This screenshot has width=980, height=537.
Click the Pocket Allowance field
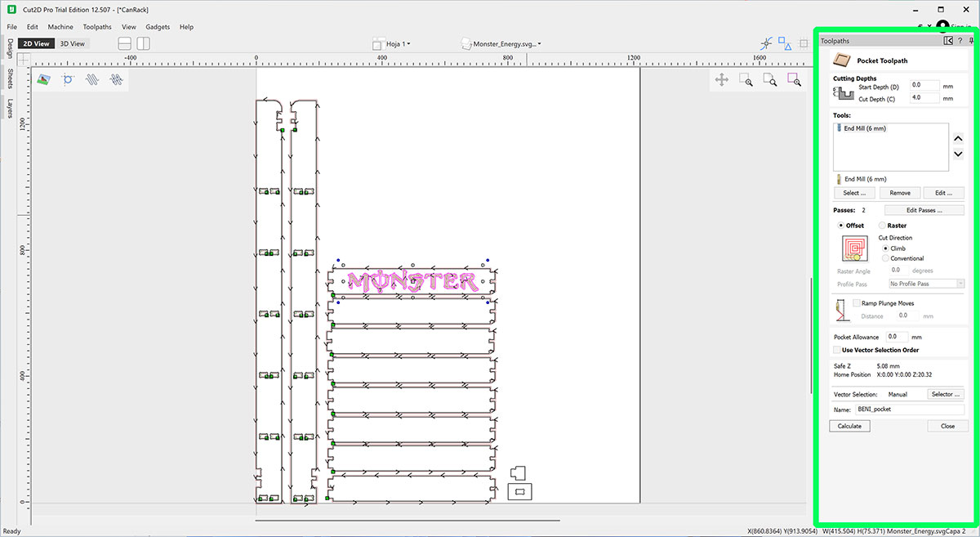click(x=897, y=337)
